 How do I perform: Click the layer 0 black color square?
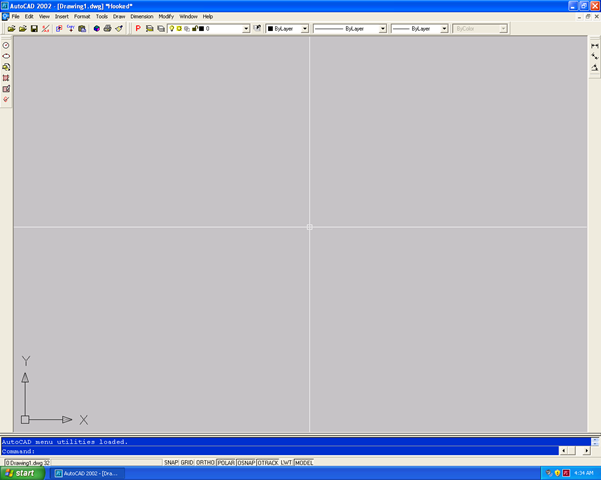point(201,29)
